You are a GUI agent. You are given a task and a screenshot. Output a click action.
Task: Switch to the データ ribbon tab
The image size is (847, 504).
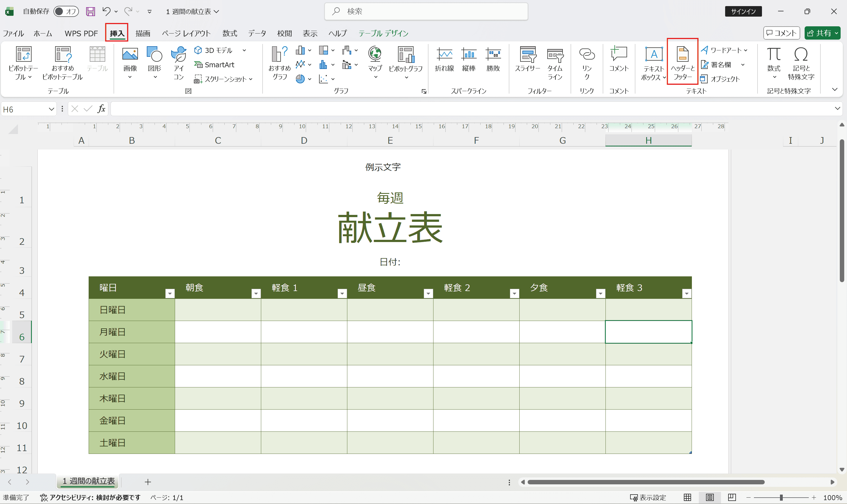coord(257,33)
